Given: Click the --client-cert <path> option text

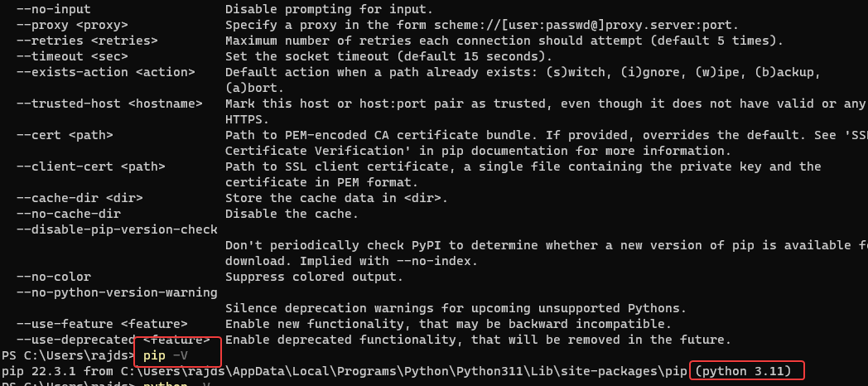Looking at the screenshot, I should coord(90,166).
